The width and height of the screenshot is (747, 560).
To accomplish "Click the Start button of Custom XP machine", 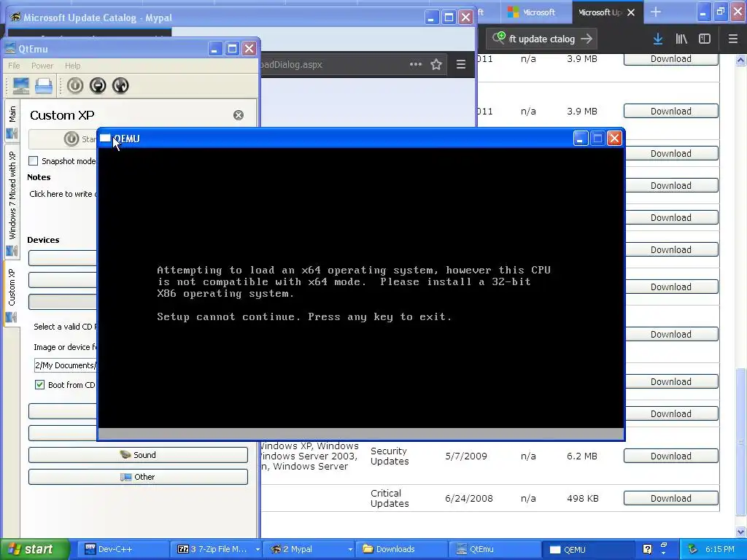I will 63,139.
